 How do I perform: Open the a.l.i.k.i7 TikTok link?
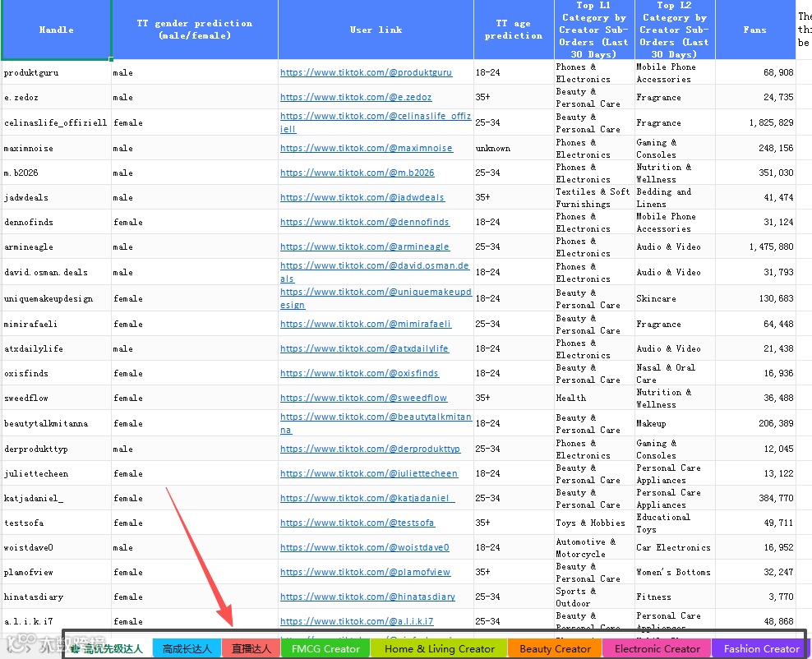click(x=357, y=621)
